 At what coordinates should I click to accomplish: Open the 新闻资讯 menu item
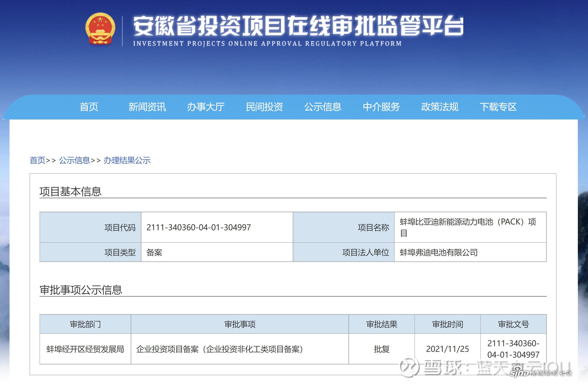(x=147, y=107)
